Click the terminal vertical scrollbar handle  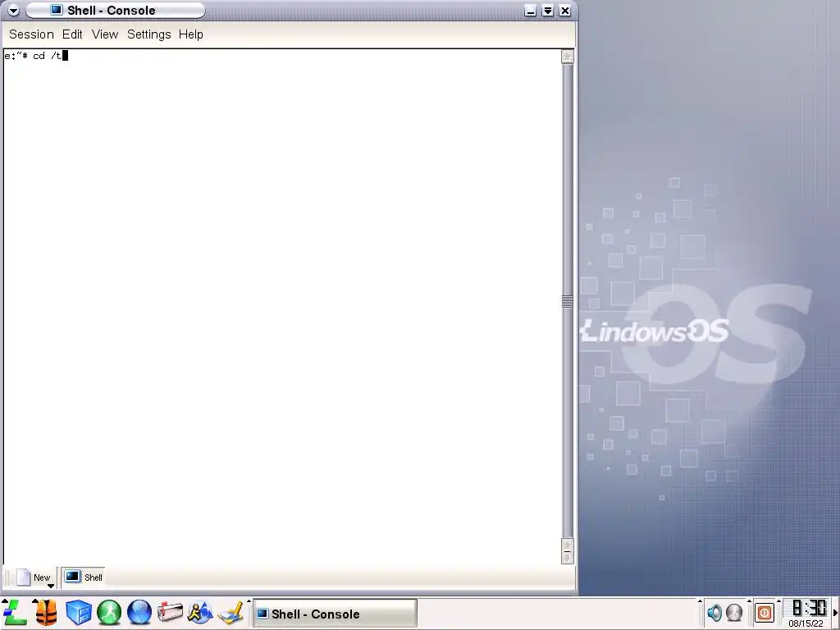point(568,301)
